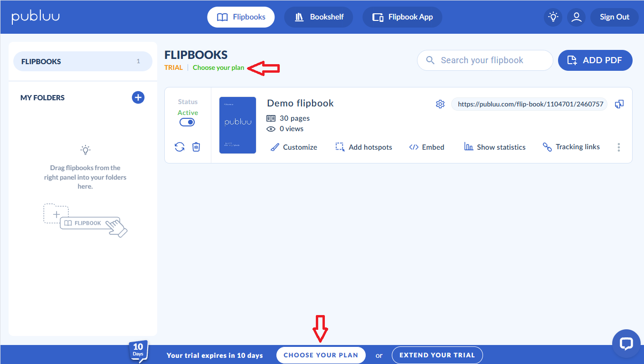The height and width of the screenshot is (364, 644).
Task: Toggle the Active status switch off
Action: (188, 122)
